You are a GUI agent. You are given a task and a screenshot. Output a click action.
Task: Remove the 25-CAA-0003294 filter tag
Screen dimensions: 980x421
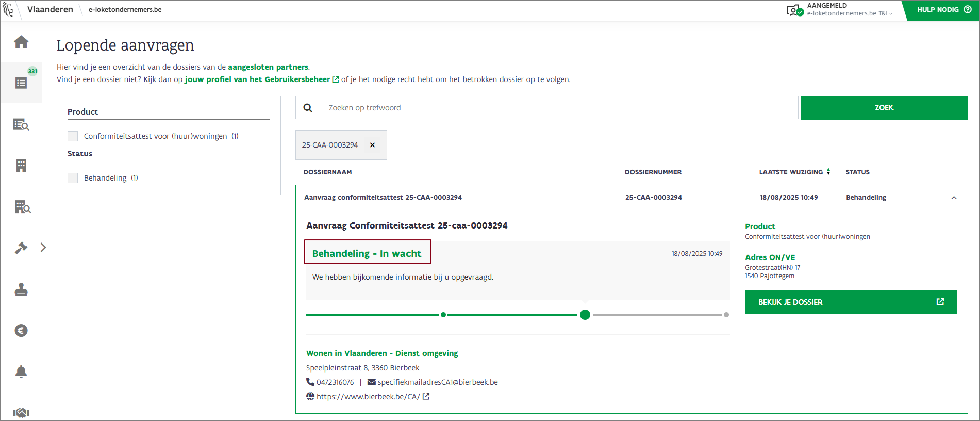pos(372,145)
